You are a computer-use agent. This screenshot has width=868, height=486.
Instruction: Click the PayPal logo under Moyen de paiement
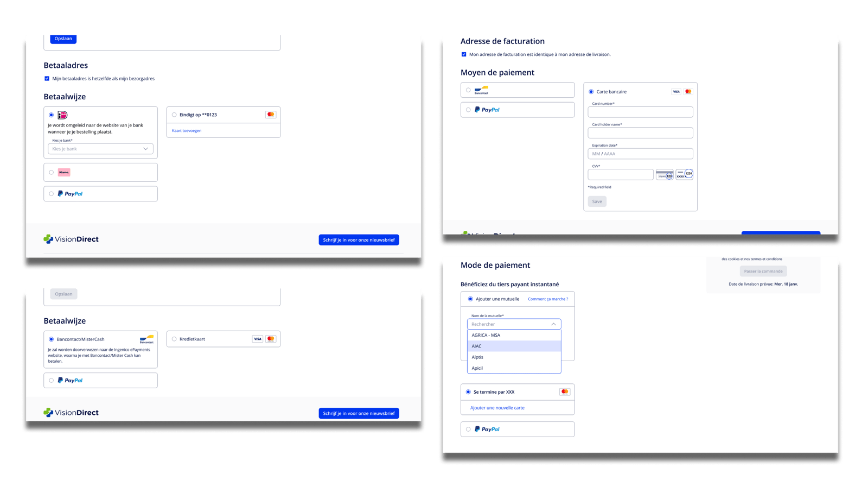coord(487,110)
